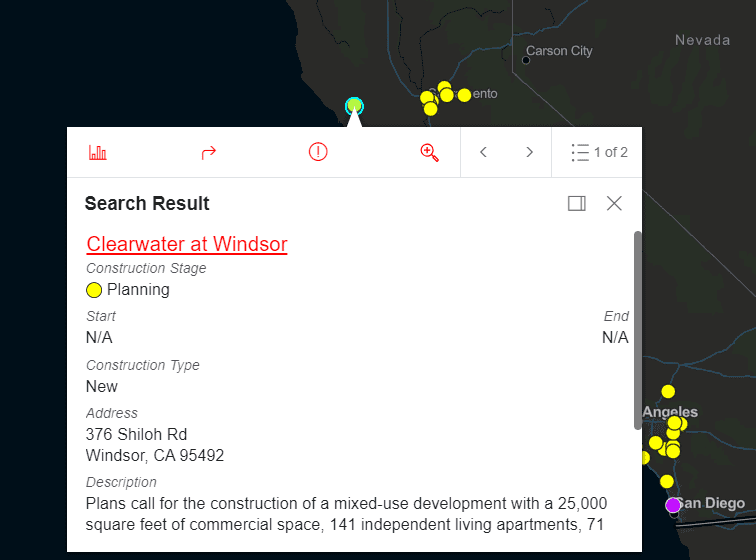756x560 pixels.
Task: Go to previous search result
Action: pos(483,152)
